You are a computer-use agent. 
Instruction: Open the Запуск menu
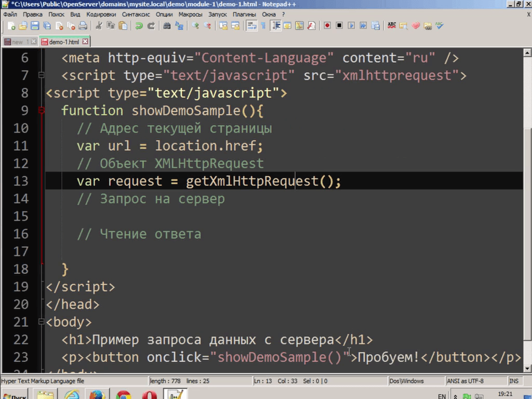[x=218, y=15]
